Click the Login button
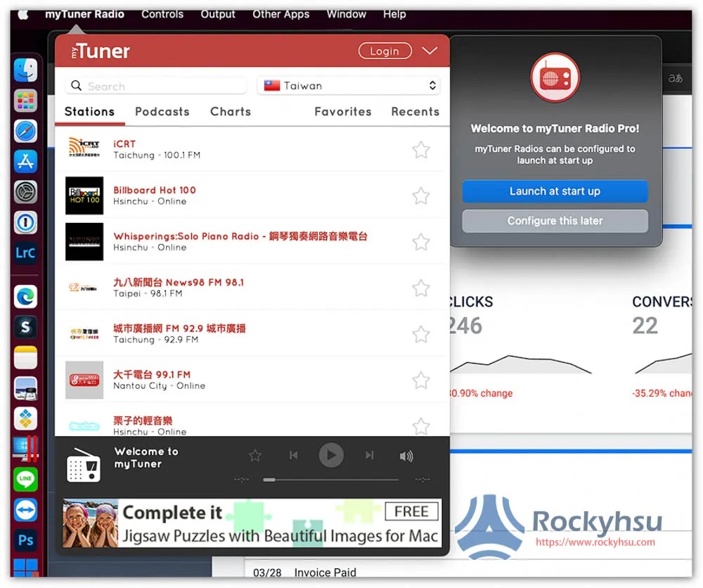The width and height of the screenshot is (703, 588). click(385, 51)
